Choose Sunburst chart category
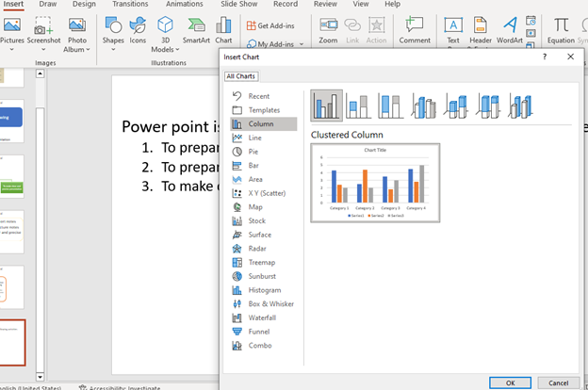 (x=263, y=276)
